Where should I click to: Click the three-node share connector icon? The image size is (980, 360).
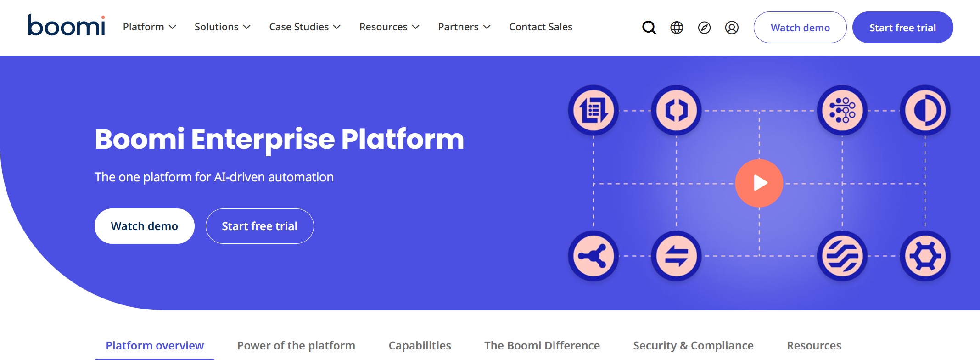click(593, 256)
